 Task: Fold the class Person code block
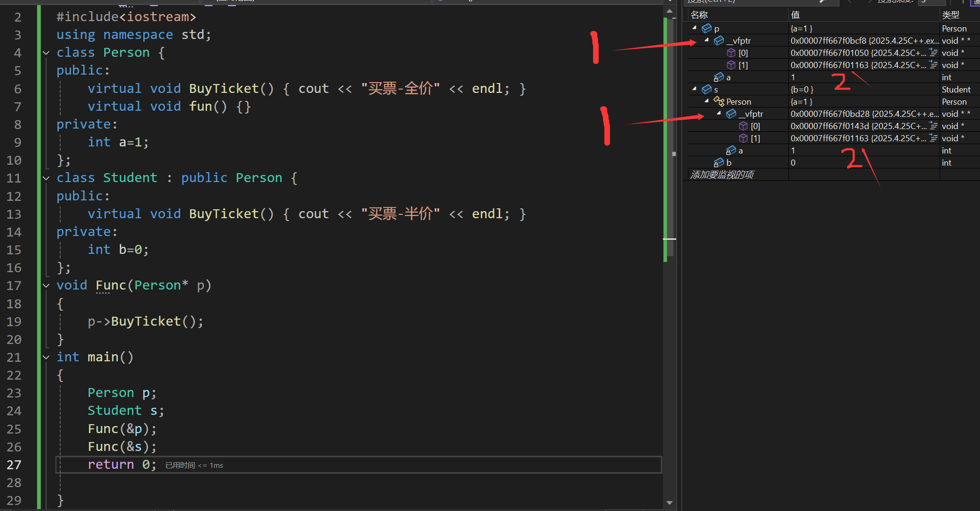click(x=46, y=53)
